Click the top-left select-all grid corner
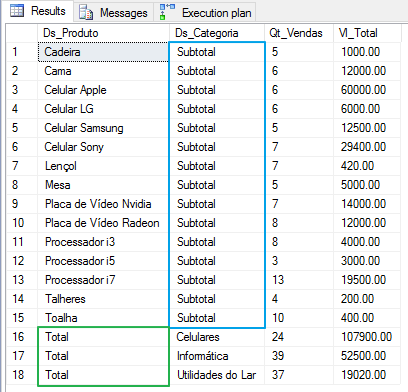The height and width of the screenshot is (392, 408). 22,33
